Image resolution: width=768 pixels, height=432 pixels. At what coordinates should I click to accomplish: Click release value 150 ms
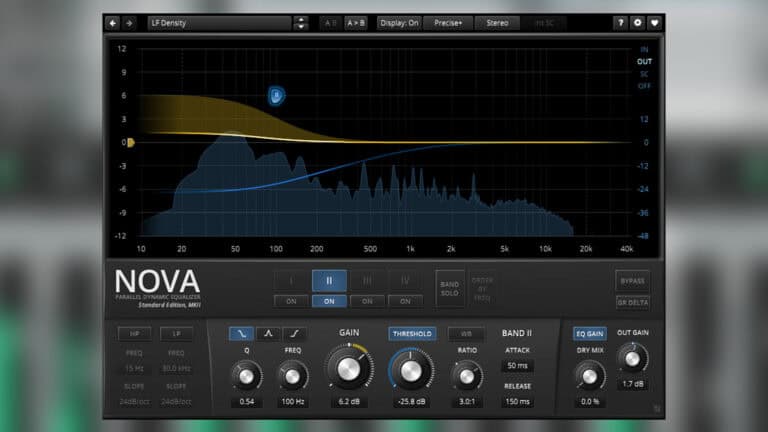click(517, 402)
